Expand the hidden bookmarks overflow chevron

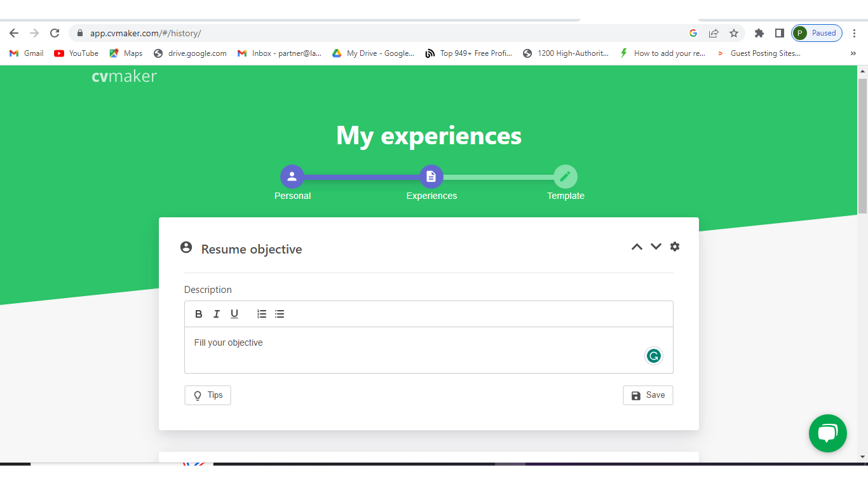click(x=853, y=53)
